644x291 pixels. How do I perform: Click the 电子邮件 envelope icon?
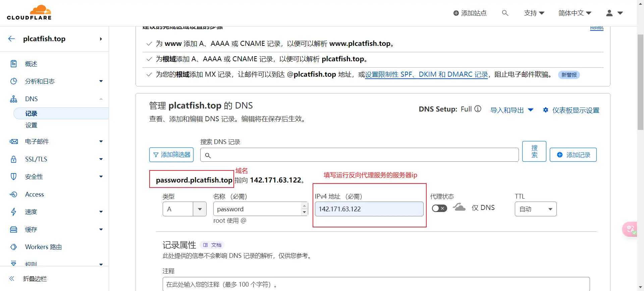pyautogui.click(x=13, y=141)
